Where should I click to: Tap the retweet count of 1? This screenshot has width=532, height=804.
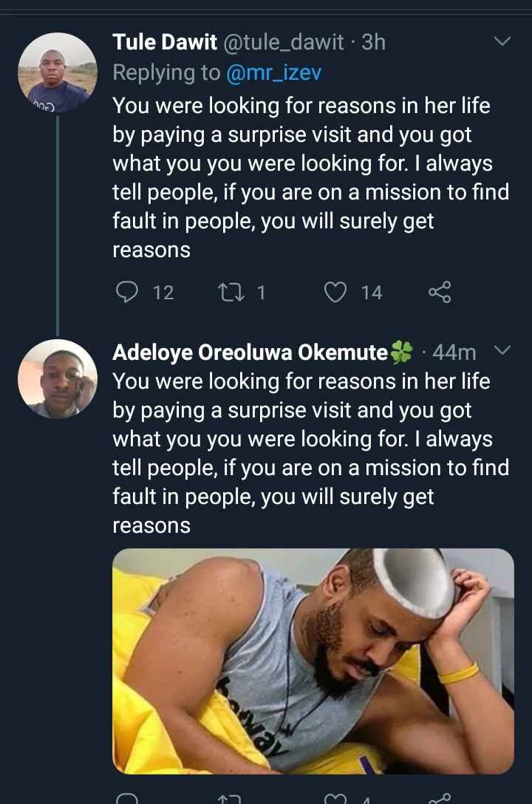coord(260,293)
